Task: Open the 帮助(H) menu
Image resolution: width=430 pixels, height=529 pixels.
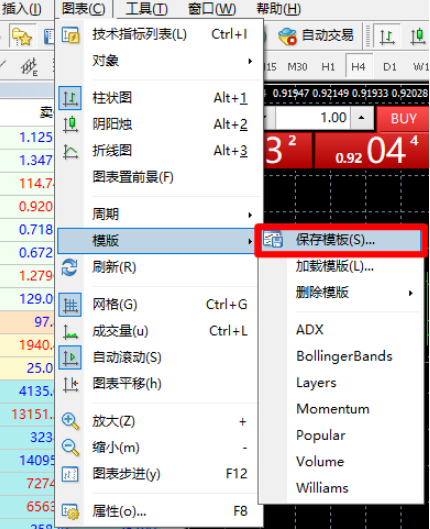Action: pos(279,8)
